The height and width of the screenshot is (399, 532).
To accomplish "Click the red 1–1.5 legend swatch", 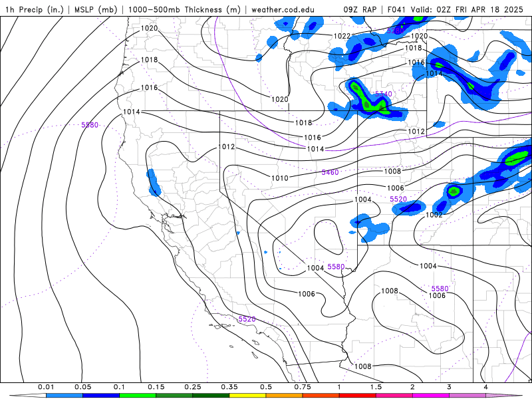I will (358, 396).
